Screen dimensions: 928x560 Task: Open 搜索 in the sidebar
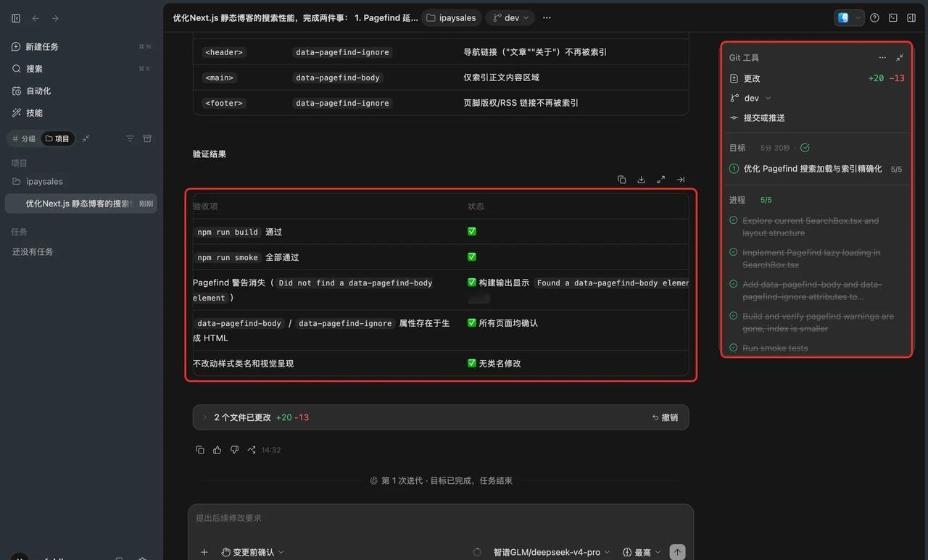[81, 69]
